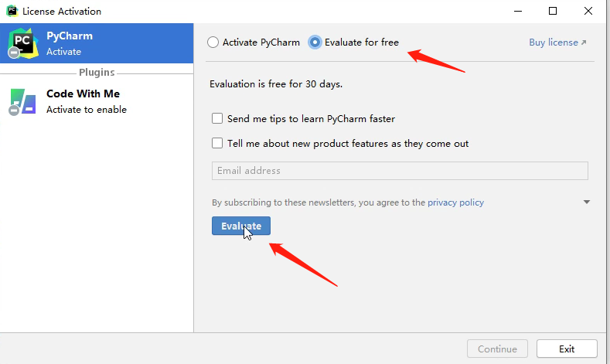
Task: Open the Buy license link
Action: click(x=557, y=43)
